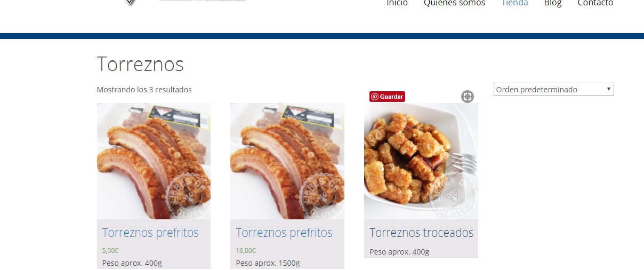Viewport: 644px width, 270px height.
Task: Click the zoom crosshair icon on troceados image
Action: click(468, 97)
